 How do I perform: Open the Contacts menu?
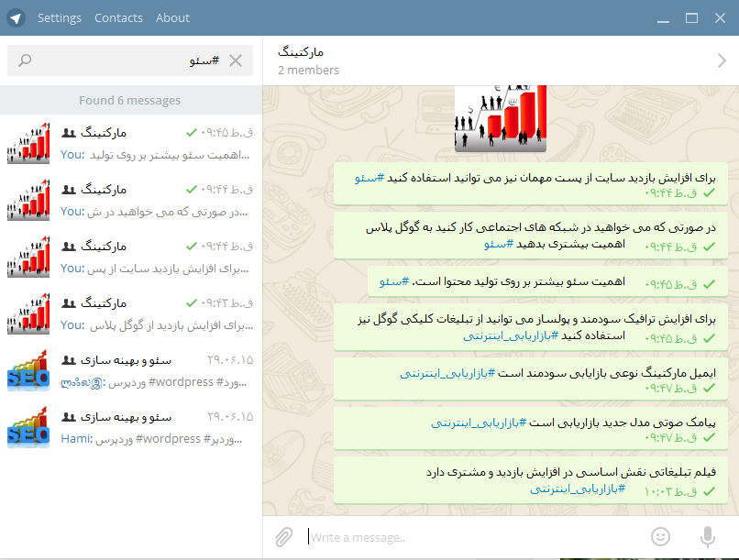[118, 17]
